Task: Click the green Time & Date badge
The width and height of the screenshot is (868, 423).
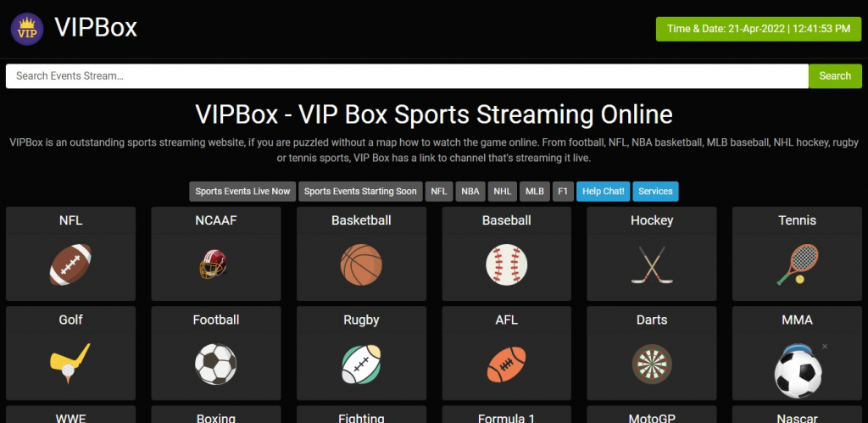Action: point(759,29)
